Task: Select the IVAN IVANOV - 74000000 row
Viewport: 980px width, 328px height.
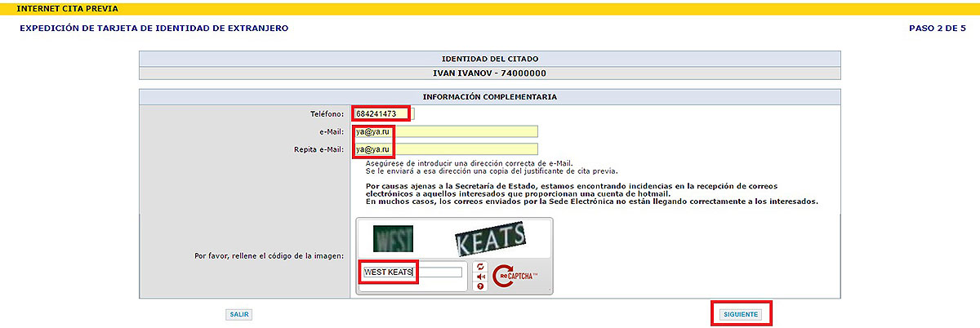Action: point(489,73)
